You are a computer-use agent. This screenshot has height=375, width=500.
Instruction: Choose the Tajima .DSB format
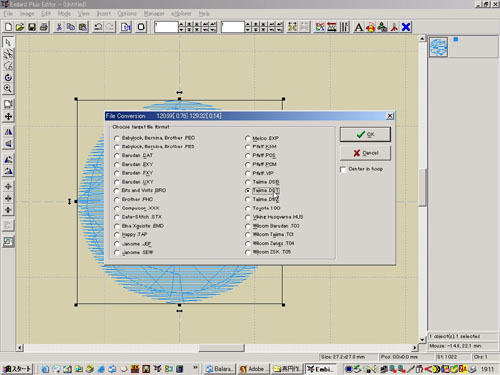pyautogui.click(x=248, y=182)
